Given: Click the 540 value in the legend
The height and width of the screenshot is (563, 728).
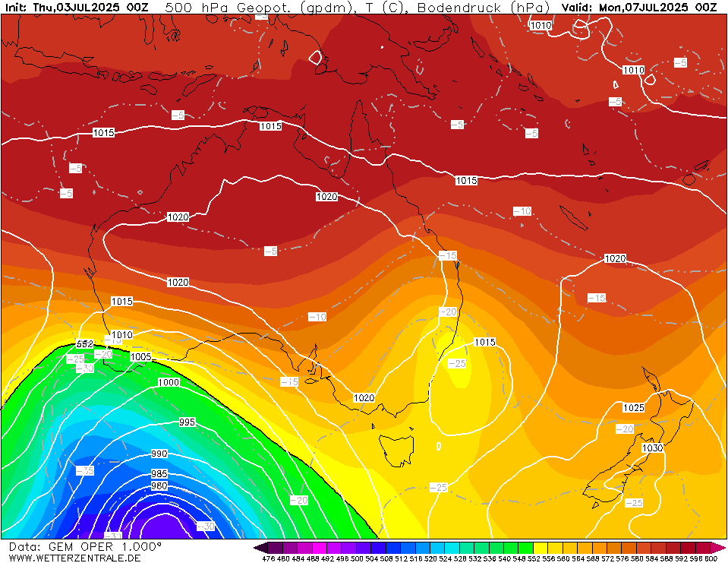Looking at the screenshot, I should [x=504, y=558].
